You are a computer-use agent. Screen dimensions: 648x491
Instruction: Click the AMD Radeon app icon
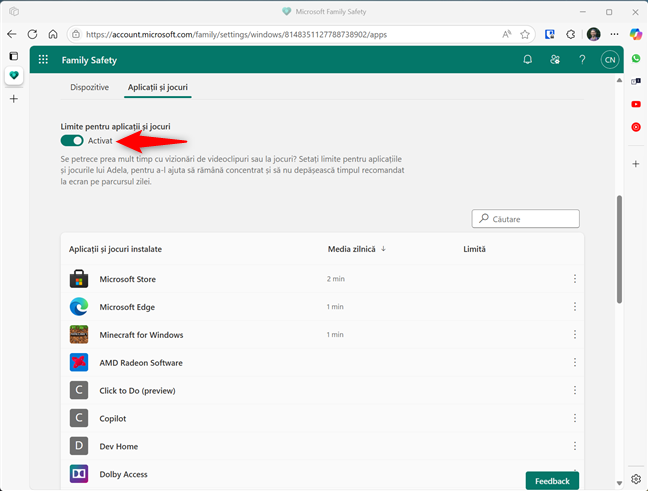point(79,362)
